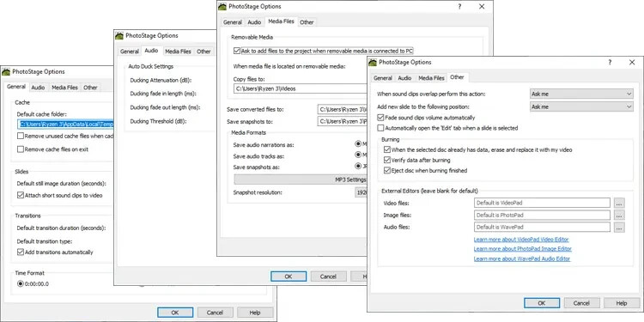Open Learn more about PhotoPad Image Editor link
644x322 pixels.
tap(522, 249)
